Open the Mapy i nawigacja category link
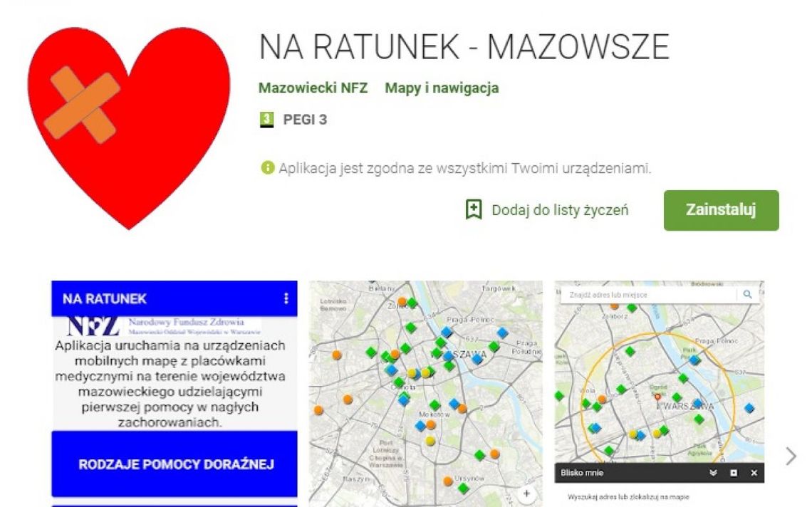This screenshot has width=812, height=507. 442,88
